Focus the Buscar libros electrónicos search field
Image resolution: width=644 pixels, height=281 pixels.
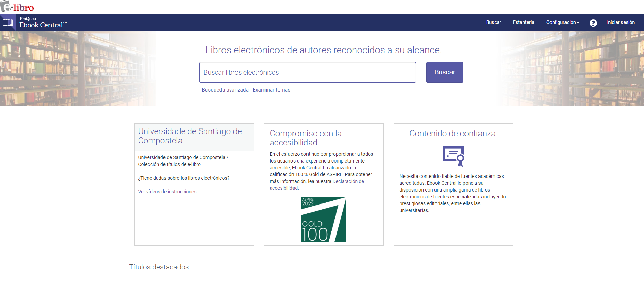tap(307, 72)
